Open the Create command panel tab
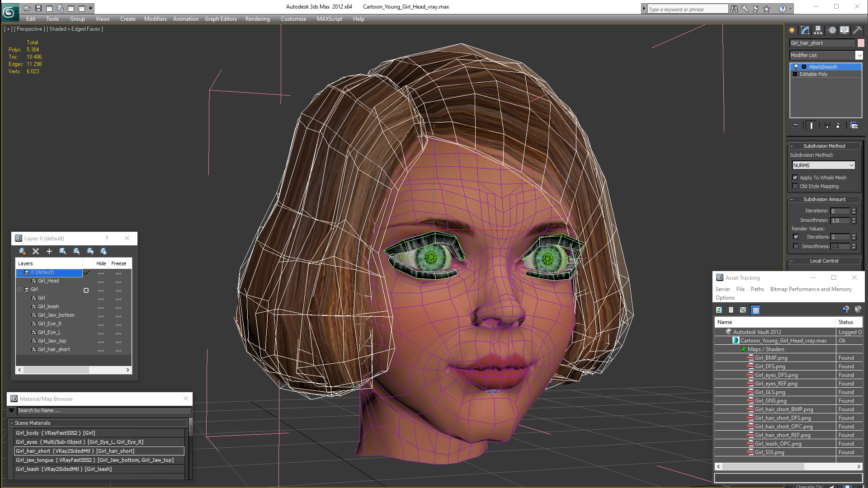This screenshot has height=488, width=868. click(792, 30)
